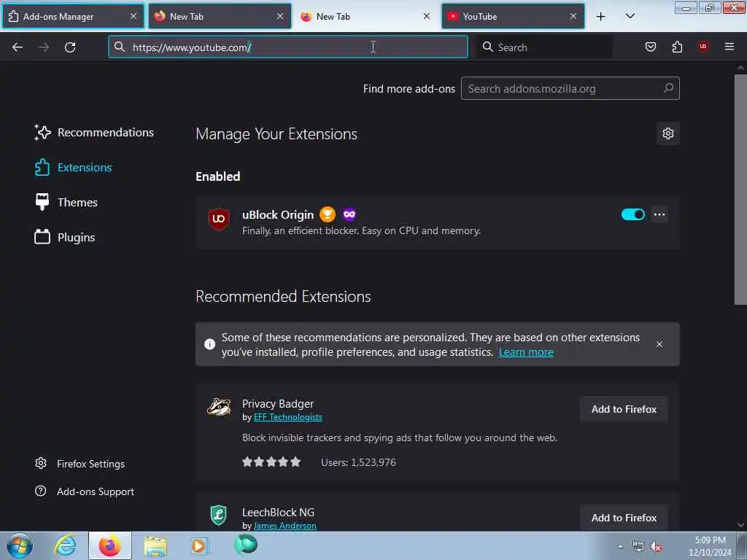Click the muted volume tray icon
The width and height of the screenshot is (747, 560).
pyautogui.click(x=656, y=547)
